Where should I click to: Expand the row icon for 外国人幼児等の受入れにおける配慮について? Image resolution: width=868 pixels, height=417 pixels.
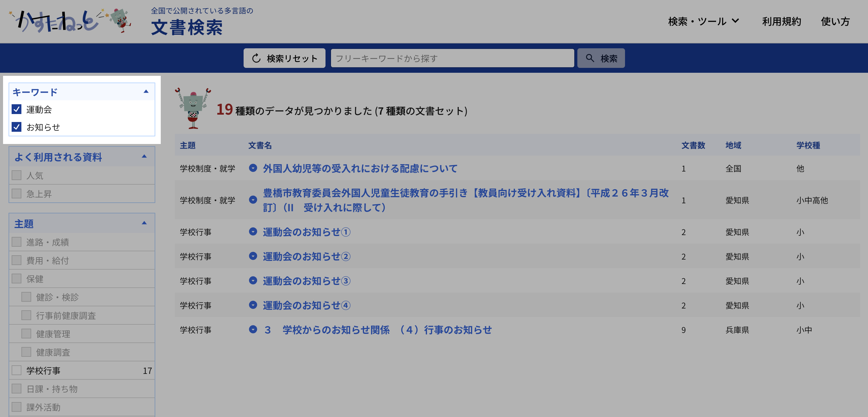point(253,168)
